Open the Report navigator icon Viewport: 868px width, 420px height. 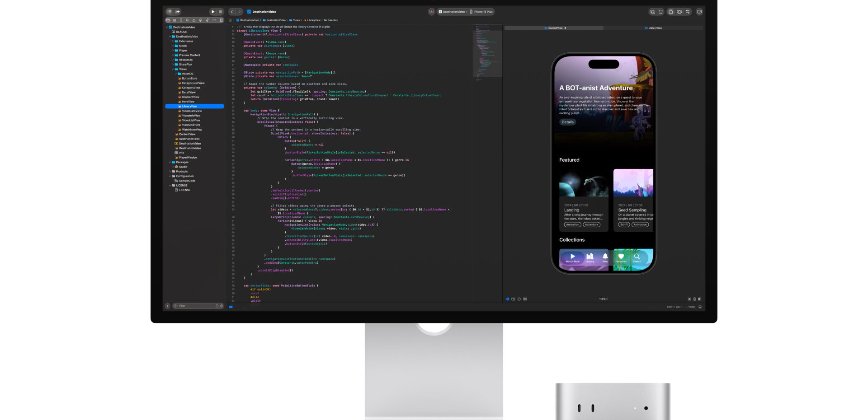(x=221, y=20)
